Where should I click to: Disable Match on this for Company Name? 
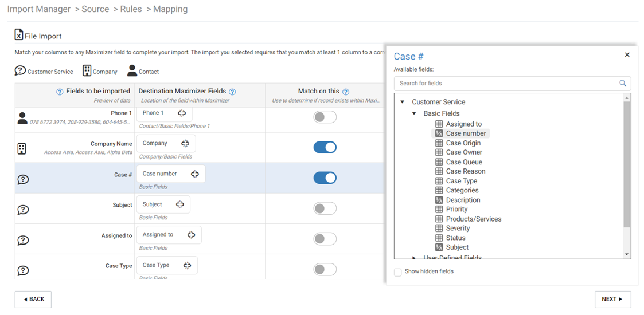(325, 147)
